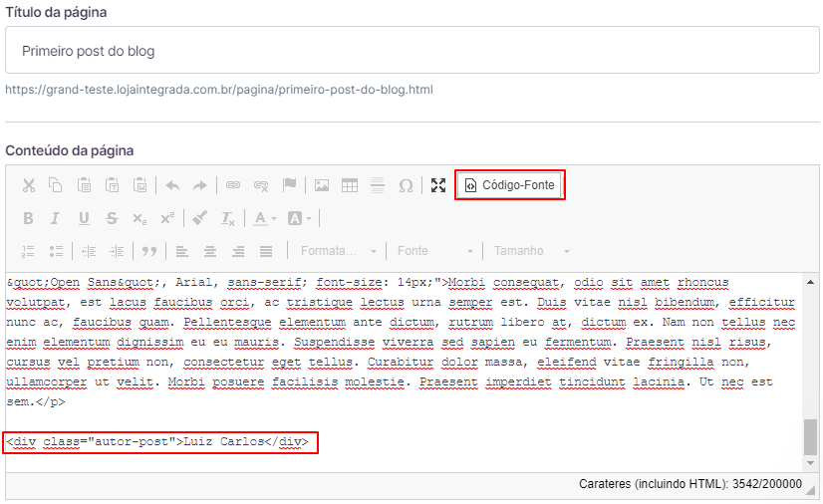
Task: Center align the text
Action: coord(210,251)
